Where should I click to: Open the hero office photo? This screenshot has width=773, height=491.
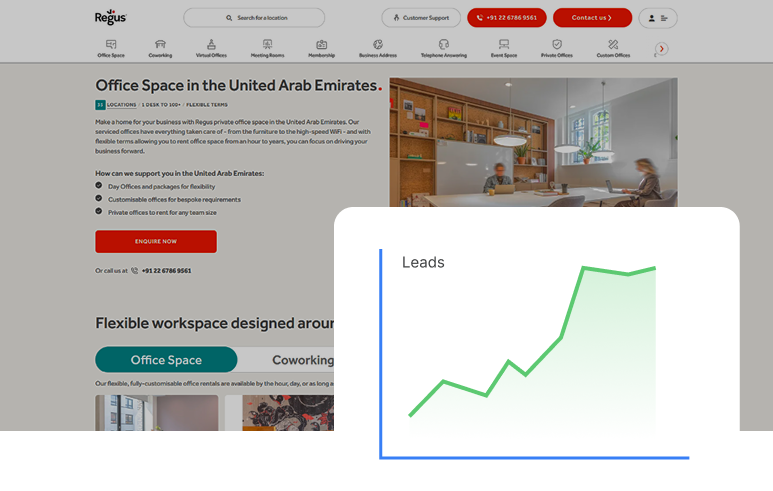click(x=533, y=142)
